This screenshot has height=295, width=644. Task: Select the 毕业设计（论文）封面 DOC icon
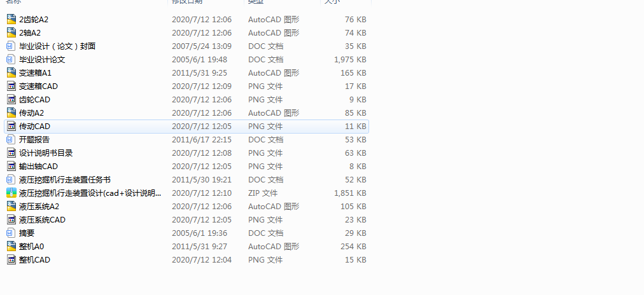tap(11, 46)
